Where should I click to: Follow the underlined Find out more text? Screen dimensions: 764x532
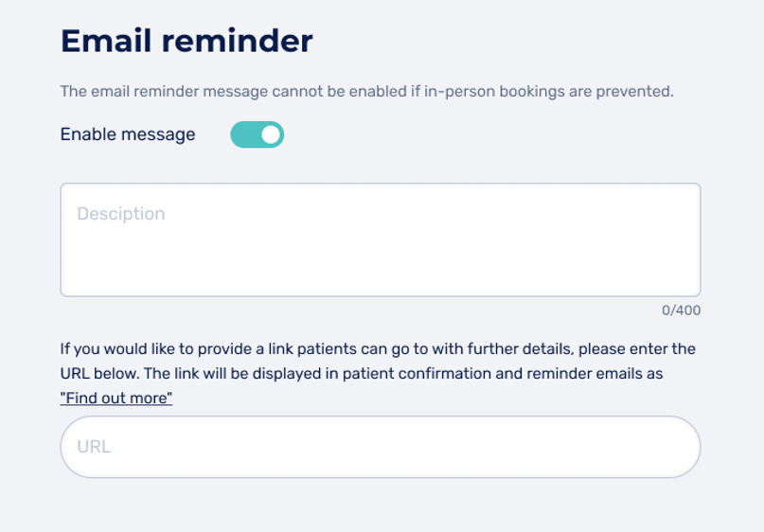point(115,399)
